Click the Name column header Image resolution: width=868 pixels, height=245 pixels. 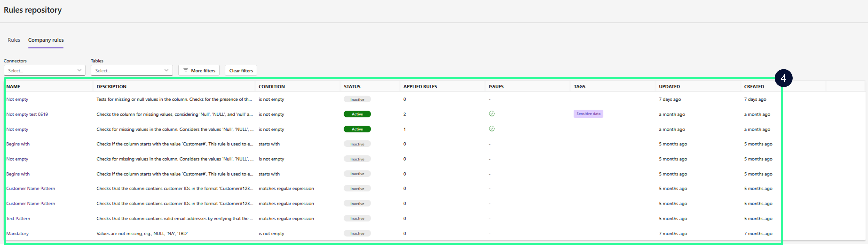click(13, 86)
